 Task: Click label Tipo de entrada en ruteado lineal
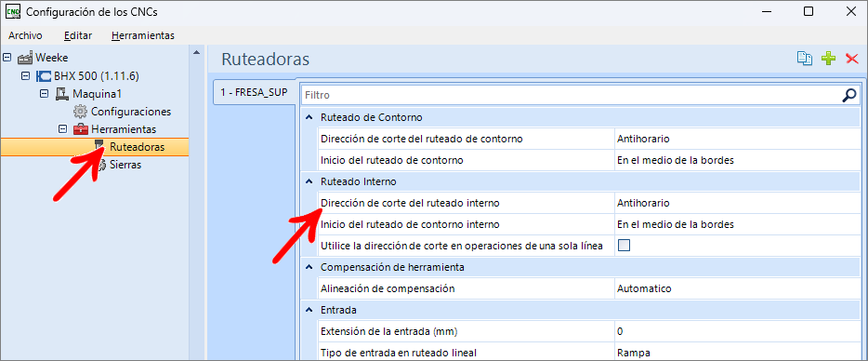399,353
